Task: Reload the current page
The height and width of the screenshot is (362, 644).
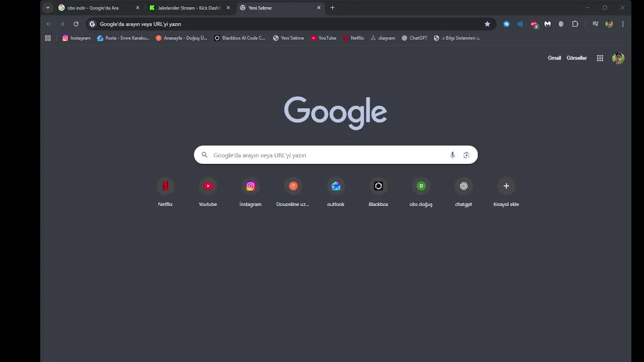Action: click(76, 24)
